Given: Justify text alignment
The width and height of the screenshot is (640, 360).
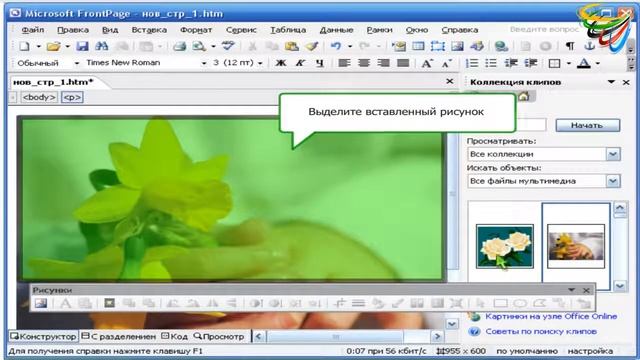Looking at the screenshot, I should [x=403, y=63].
